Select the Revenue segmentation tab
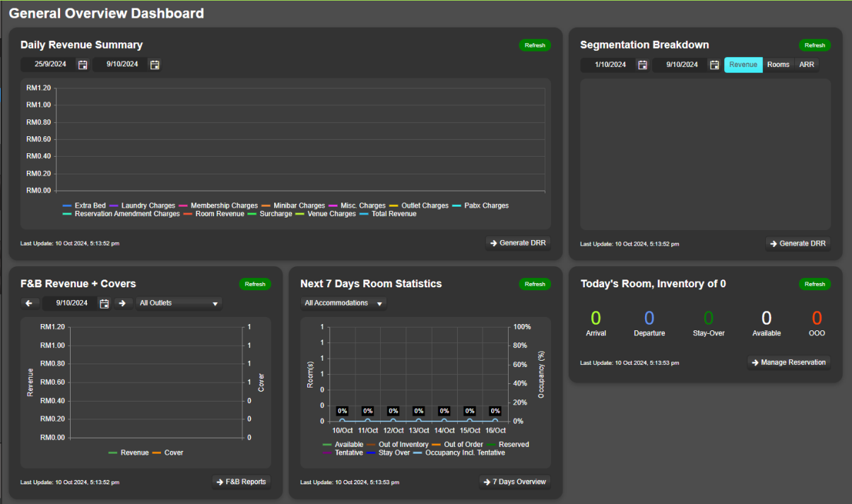The image size is (852, 504). point(743,65)
